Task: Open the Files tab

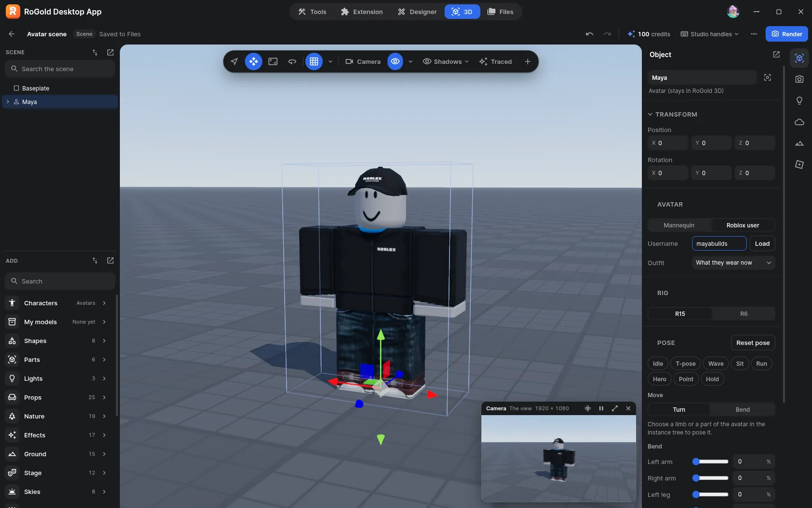Action: [500, 12]
